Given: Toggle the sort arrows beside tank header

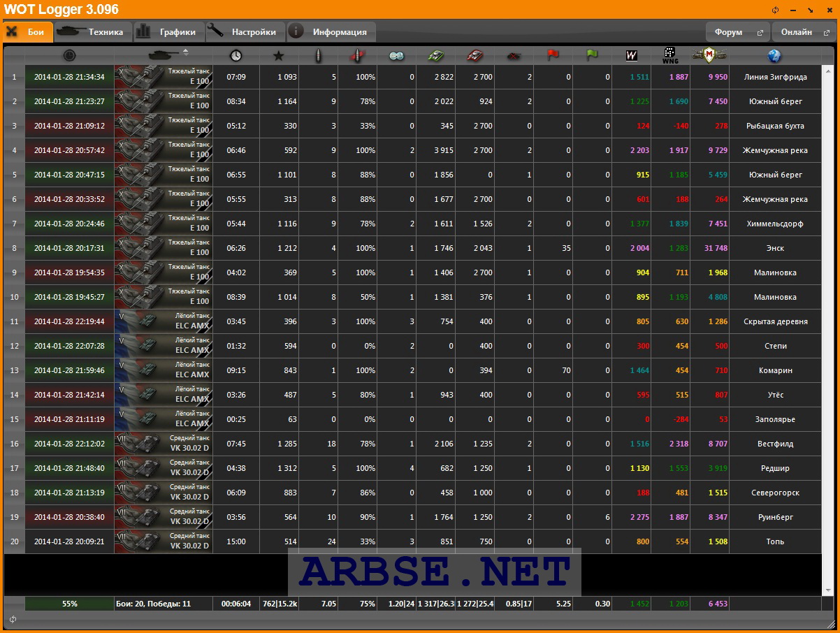Looking at the screenshot, I should point(185,51).
